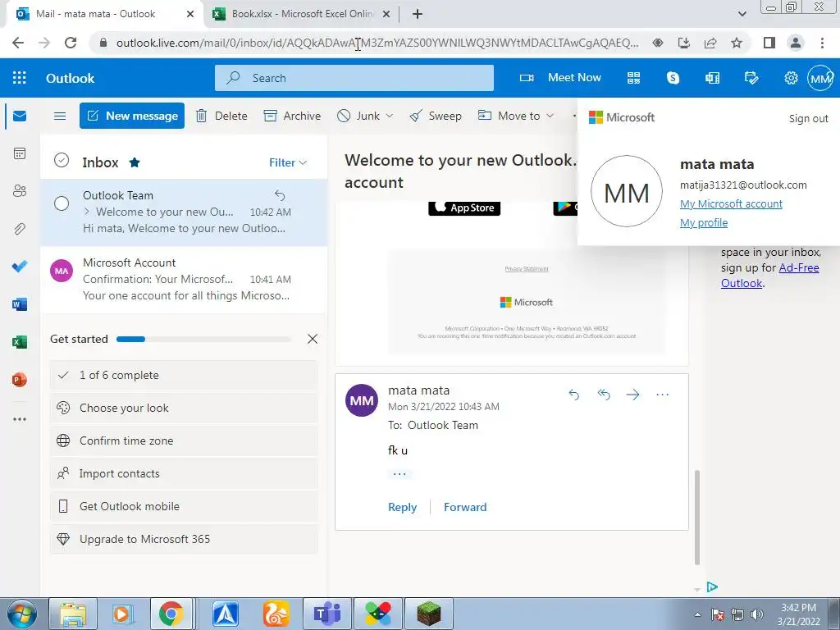840x630 pixels.
Task: Click Sweep in the toolbar
Action: (x=435, y=116)
